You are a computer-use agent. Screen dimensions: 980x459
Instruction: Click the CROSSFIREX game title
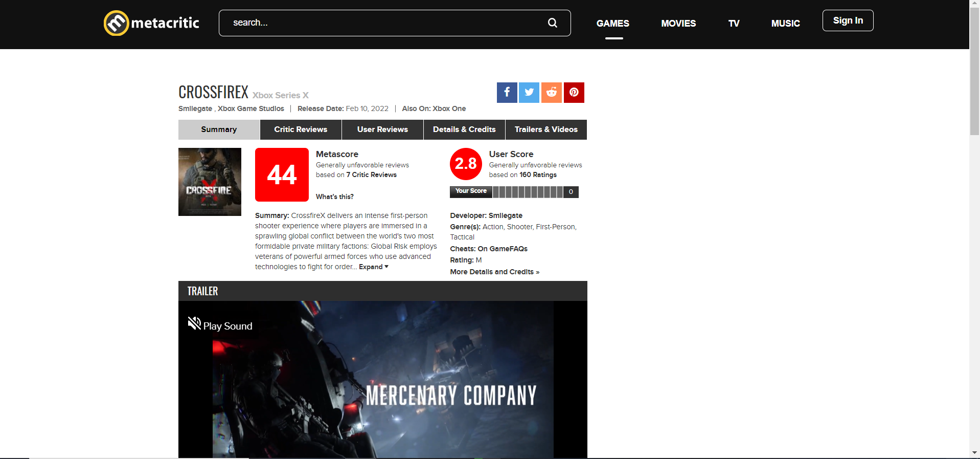click(x=213, y=92)
